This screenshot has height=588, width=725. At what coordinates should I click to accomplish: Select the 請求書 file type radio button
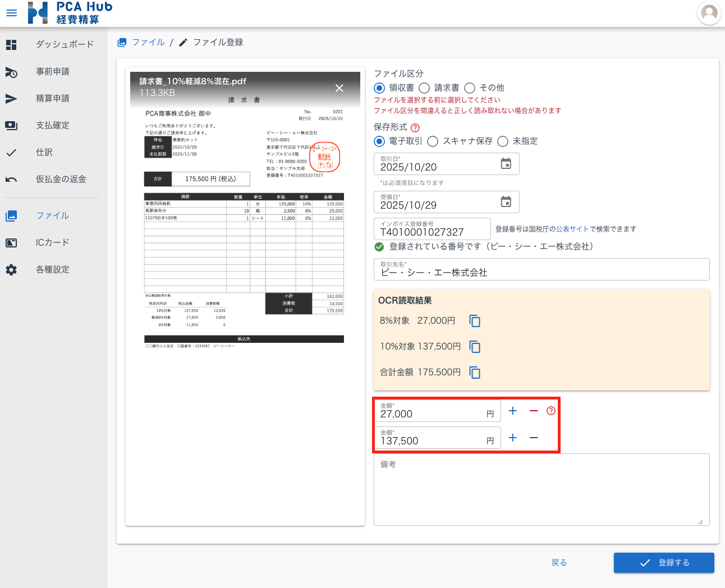[425, 88]
